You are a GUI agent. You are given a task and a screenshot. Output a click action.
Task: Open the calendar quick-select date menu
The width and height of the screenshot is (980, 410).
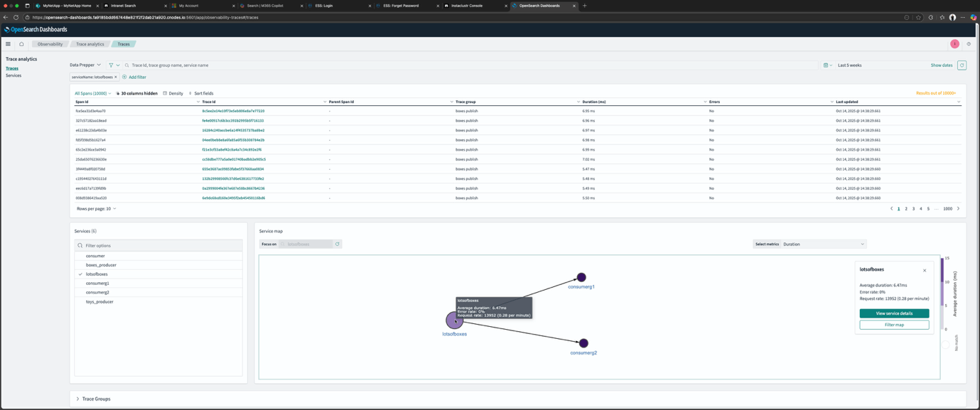pos(827,65)
